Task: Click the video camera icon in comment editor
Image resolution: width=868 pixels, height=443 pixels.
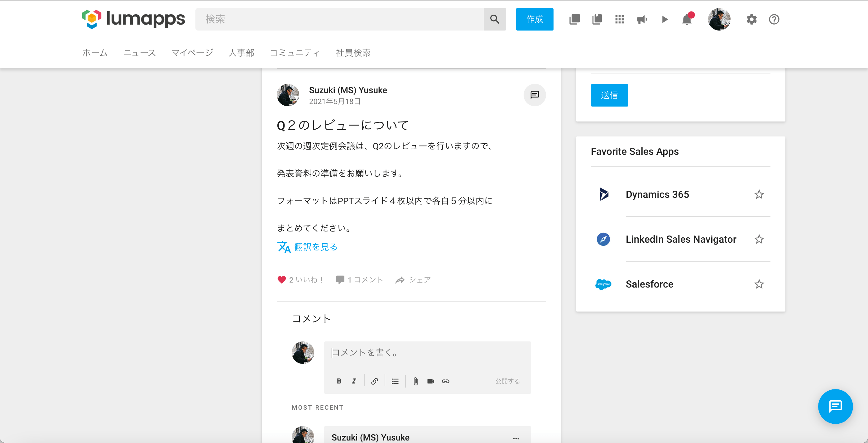Action: tap(430, 381)
